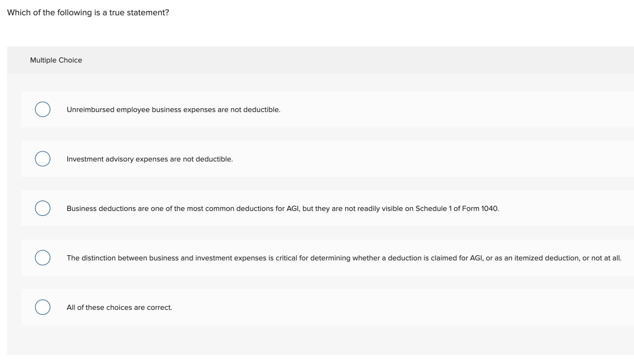The height and width of the screenshot is (364, 634).
Task: Click the 'All of these choices are correct.' text
Action: coord(119,308)
